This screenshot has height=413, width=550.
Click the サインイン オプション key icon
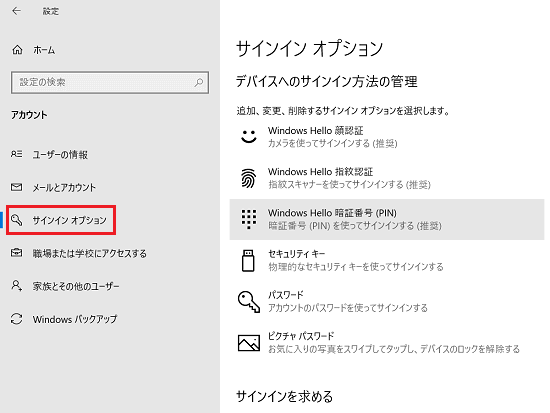click(x=16, y=220)
